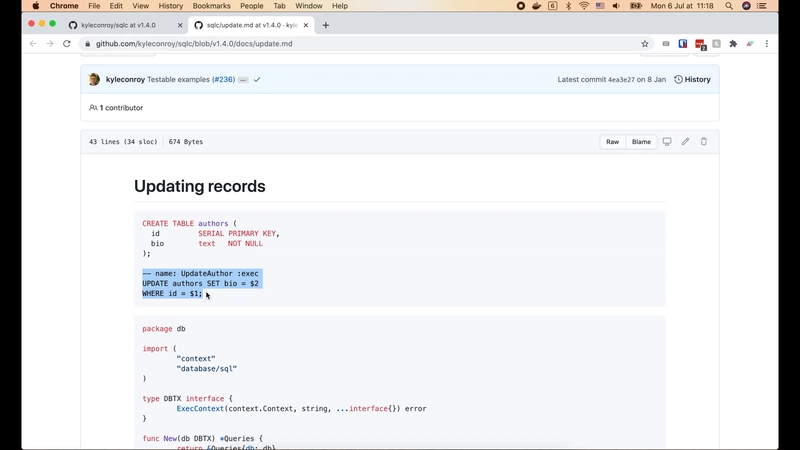Image resolution: width=800 pixels, height=450 pixels.
Task: Click the green commit status checkmark
Action: (x=257, y=79)
